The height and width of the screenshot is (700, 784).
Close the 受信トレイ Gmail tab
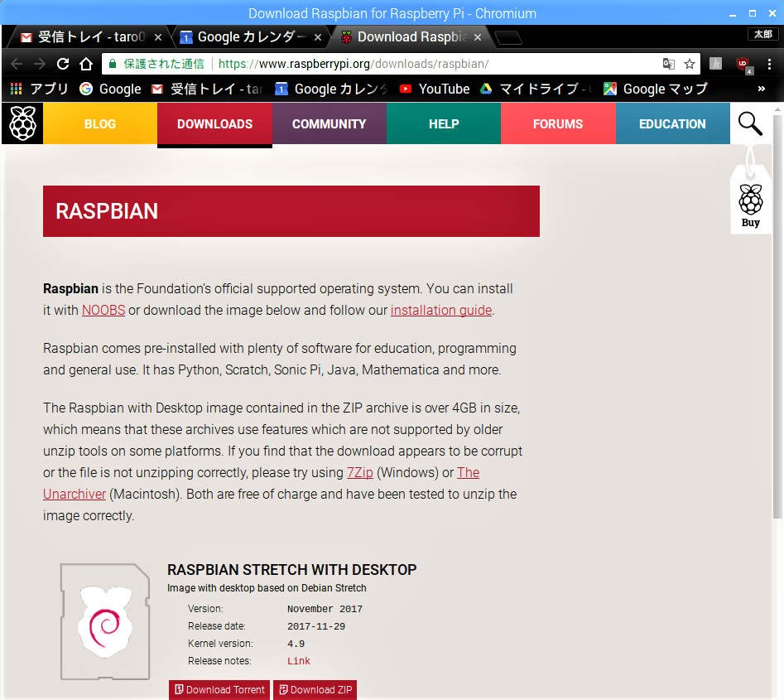[x=158, y=37]
